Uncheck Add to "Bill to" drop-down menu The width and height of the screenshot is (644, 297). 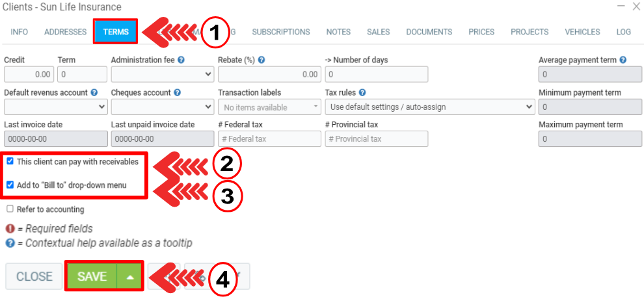coord(10,185)
